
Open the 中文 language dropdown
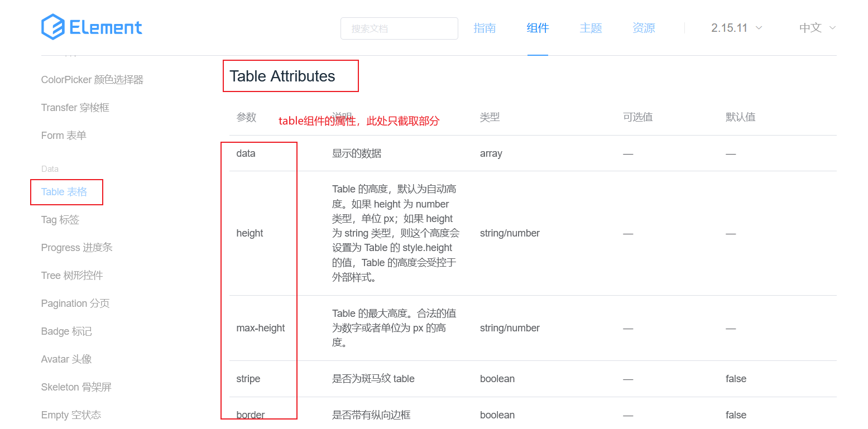(818, 28)
